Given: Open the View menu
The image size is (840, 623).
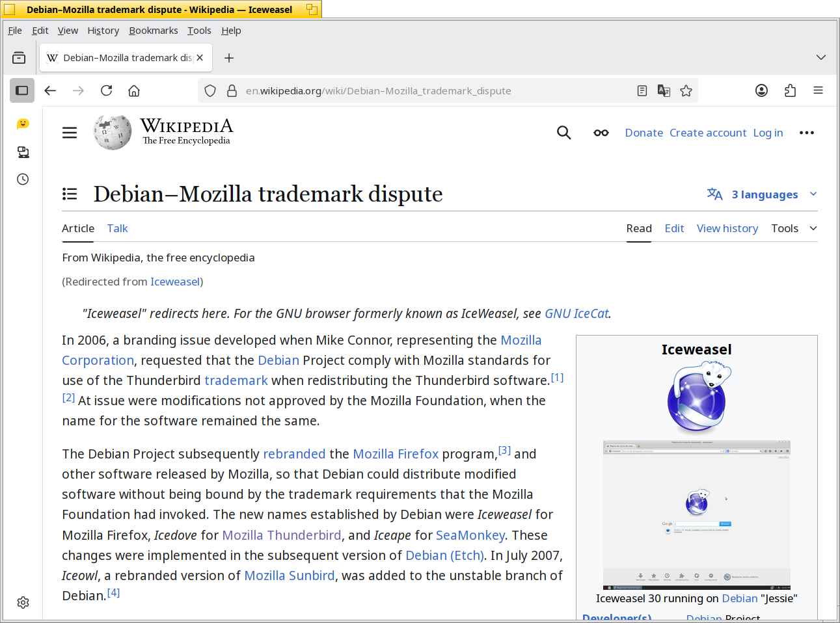Looking at the screenshot, I should pyautogui.click(x=68, y=31).
